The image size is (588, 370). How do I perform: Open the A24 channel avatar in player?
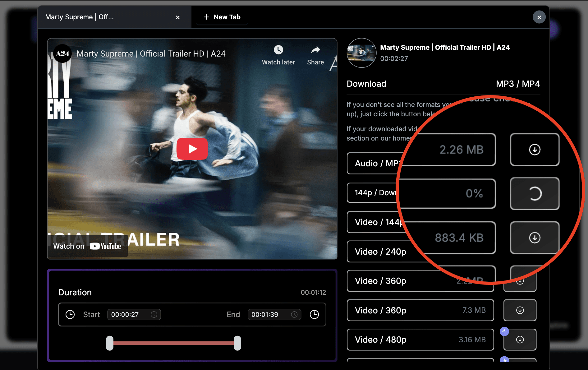(62, 53)
